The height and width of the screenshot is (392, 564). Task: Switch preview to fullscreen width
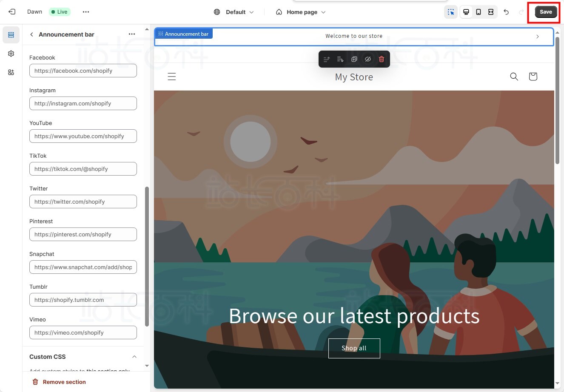(491, 12)
